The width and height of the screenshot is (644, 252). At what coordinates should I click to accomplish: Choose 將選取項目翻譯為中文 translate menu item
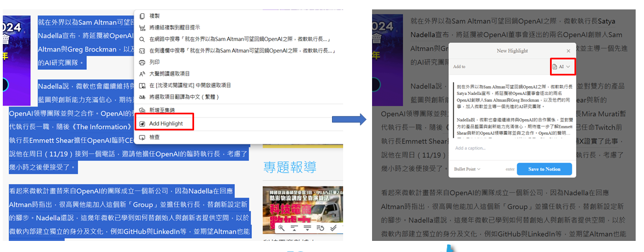click(x=189, y=97)
